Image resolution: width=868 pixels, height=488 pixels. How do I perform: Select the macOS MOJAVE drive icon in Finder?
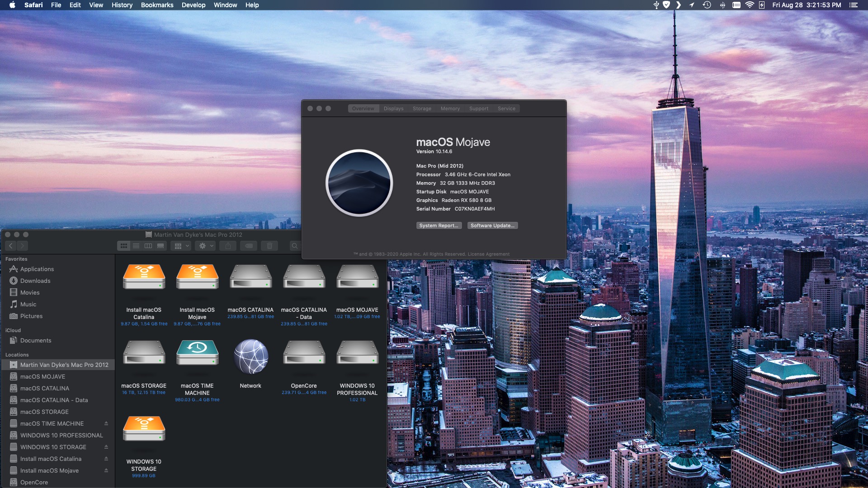357,277
